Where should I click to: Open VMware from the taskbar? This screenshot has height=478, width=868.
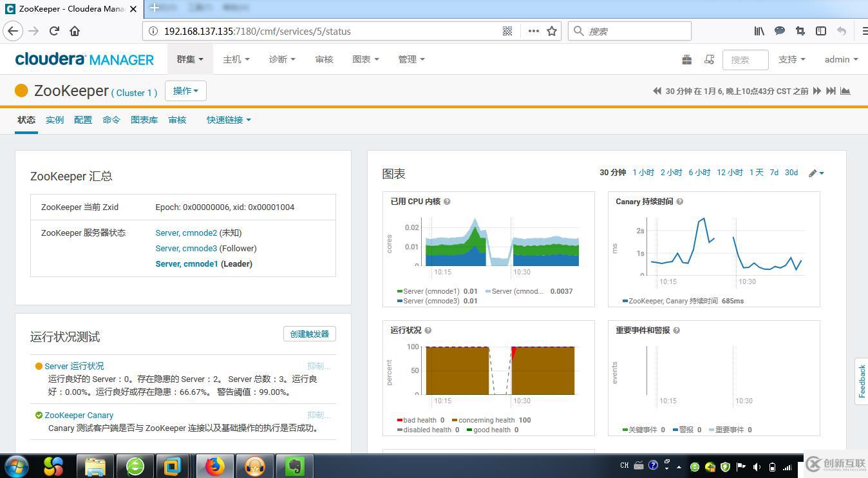tap(174, 466)
